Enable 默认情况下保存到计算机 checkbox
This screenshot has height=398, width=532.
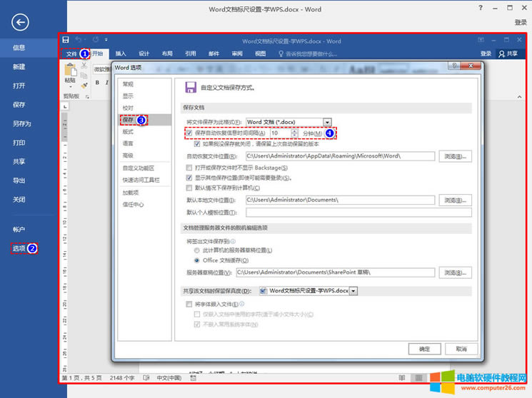tap(189, 188)
